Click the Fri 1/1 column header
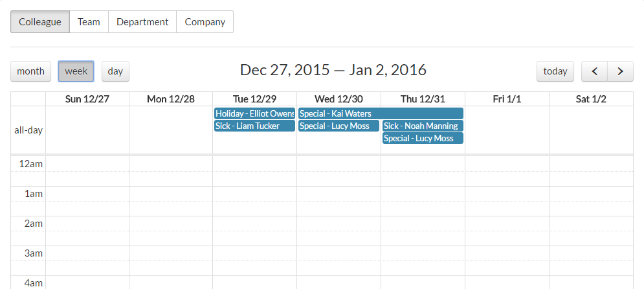Screen dimensions: 644x289 (507, 98)
